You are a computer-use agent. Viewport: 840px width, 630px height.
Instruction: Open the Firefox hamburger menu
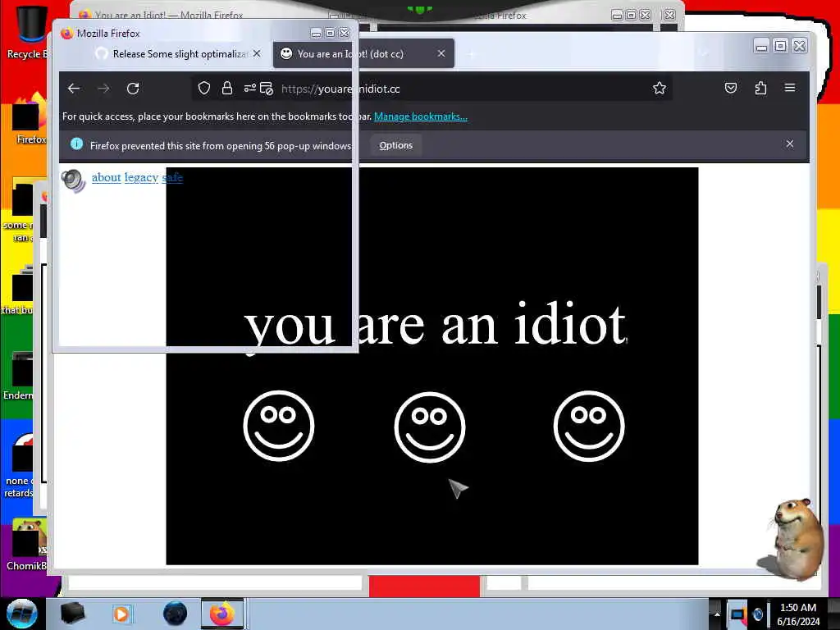[790, 88]
